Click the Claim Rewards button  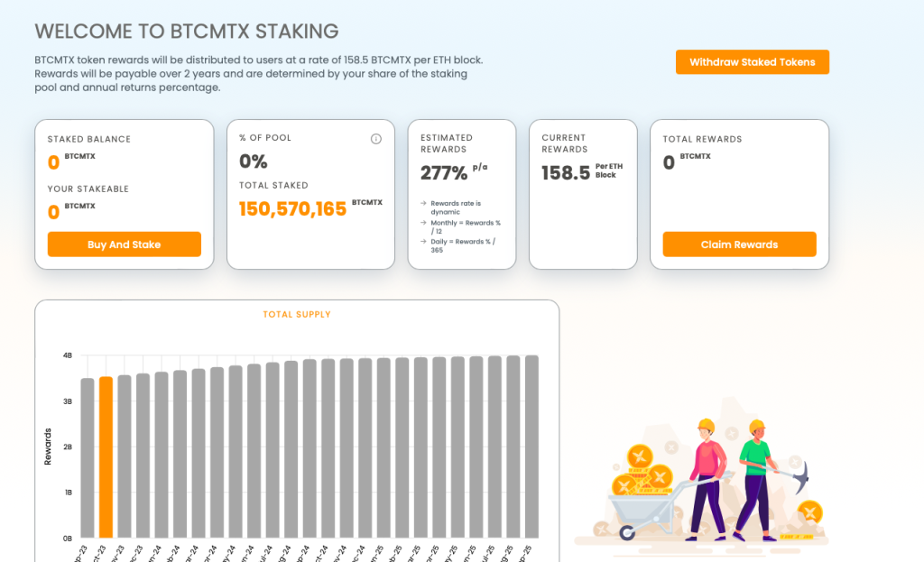click(739, 244)
